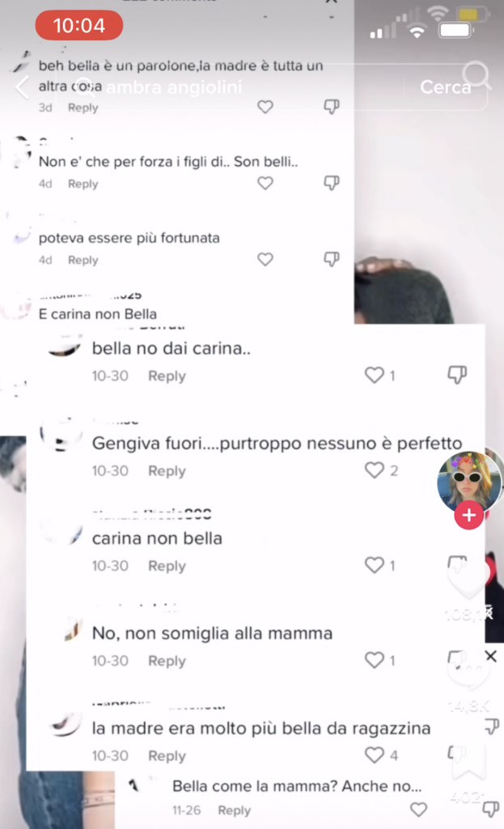The width and height of the screenshot is (504, 829).
Task: Tap the Cerca search button
Action: click(x=446, y=87)
